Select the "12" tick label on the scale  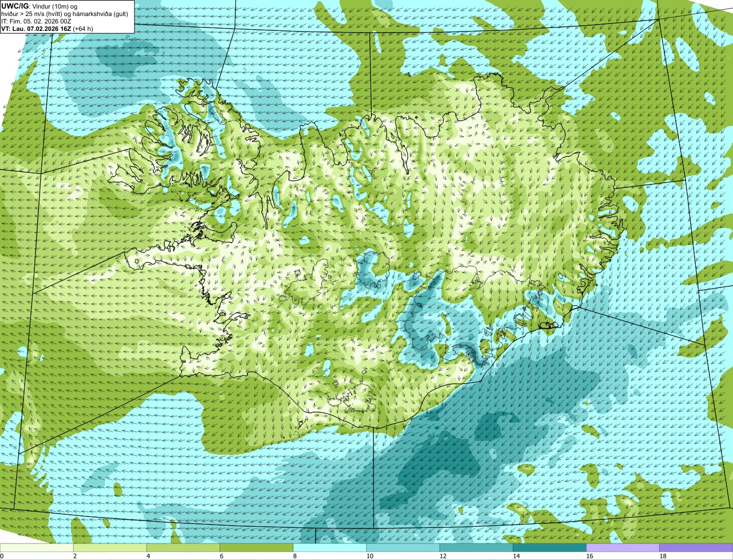click(443, 556)
